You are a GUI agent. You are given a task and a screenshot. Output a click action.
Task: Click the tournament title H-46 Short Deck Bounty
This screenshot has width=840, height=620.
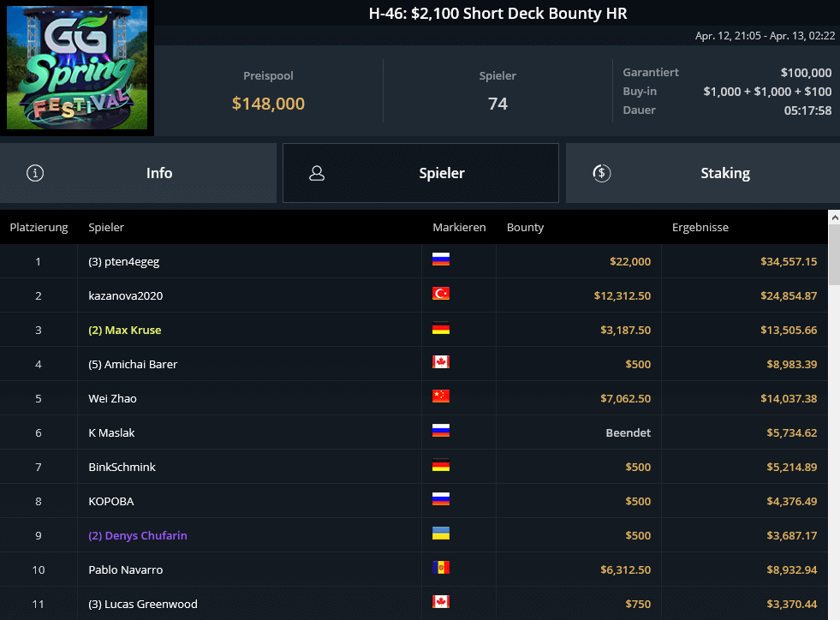coord(497,14)
